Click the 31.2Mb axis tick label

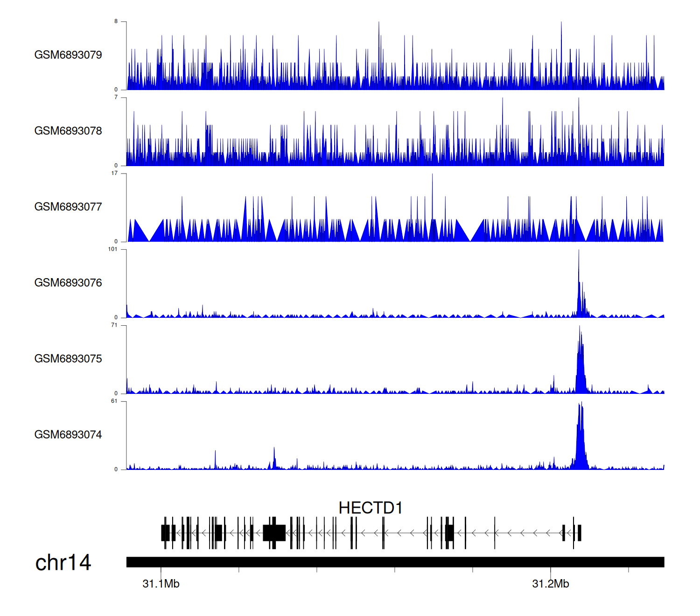pyautogui.click(x=551, y=584)
